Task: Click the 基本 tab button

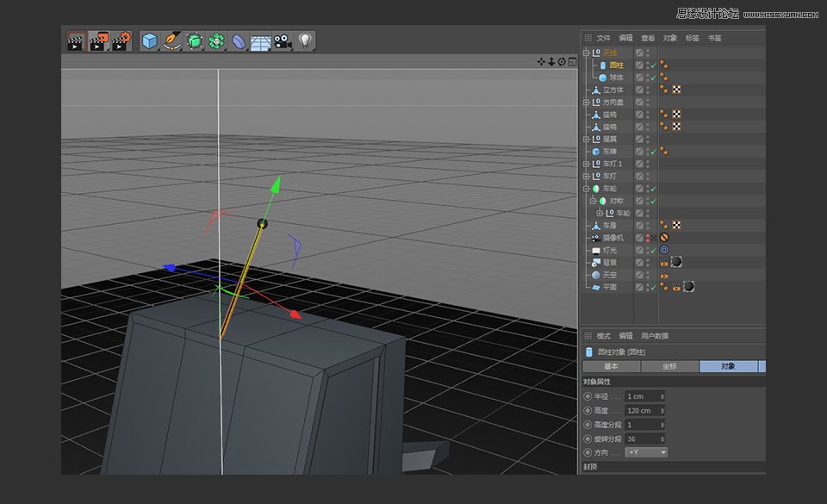Action: coord(613,366)
